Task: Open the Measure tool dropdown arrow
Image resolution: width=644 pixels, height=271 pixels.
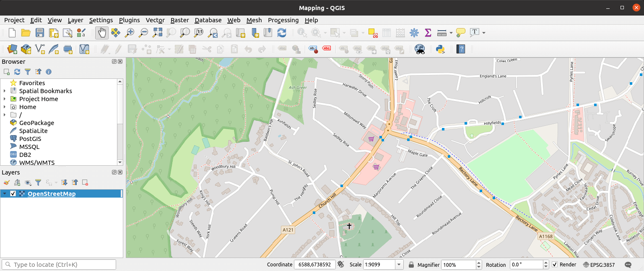Action: (451, 33)
